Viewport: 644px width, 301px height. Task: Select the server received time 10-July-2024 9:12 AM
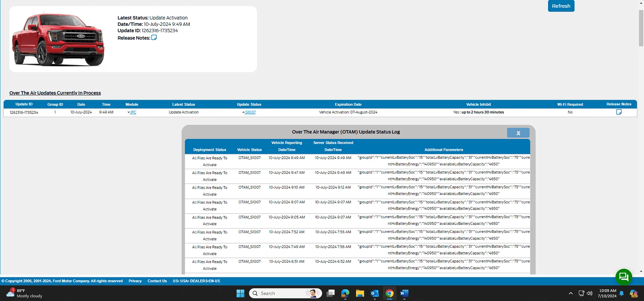click(333, 187)
